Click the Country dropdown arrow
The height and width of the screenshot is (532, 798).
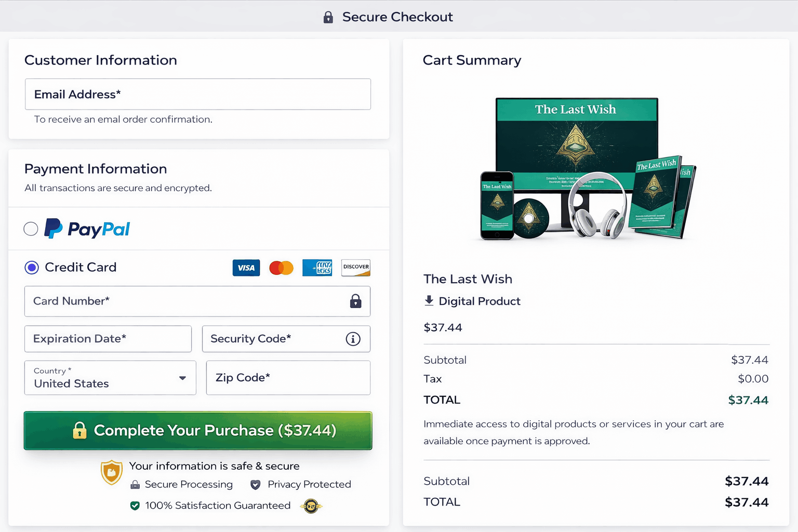tap(182, 378)
